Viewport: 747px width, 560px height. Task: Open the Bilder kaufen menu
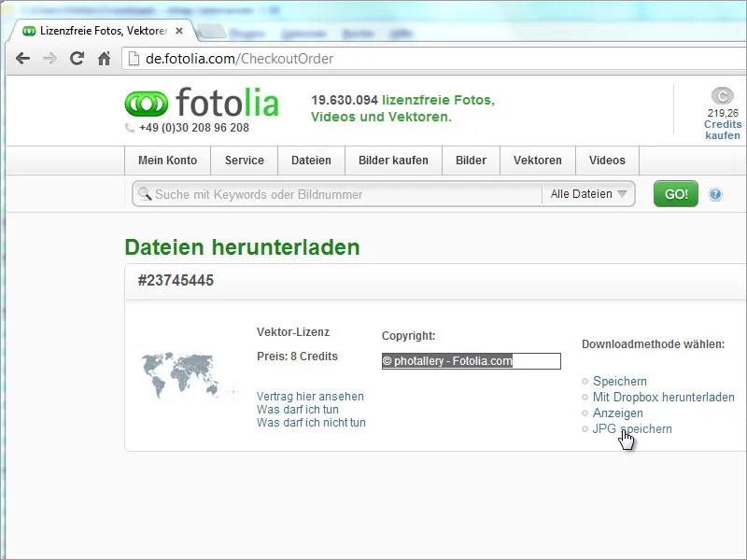pos(393,161)
